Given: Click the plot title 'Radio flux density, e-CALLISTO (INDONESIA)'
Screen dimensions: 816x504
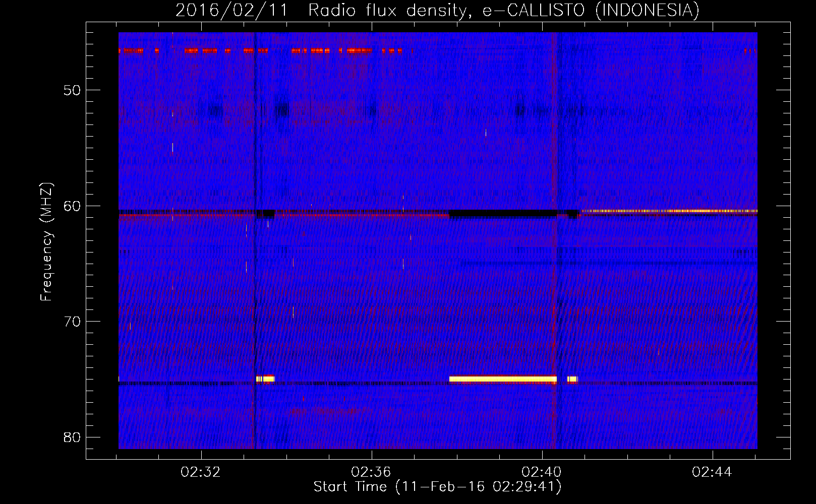Looking at the screenshot, I should (x=504, y=10).
